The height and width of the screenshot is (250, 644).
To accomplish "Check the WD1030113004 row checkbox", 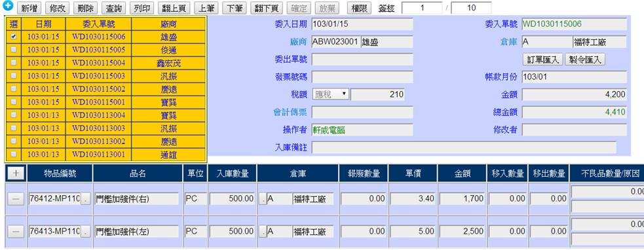I will tap(14, 115).
